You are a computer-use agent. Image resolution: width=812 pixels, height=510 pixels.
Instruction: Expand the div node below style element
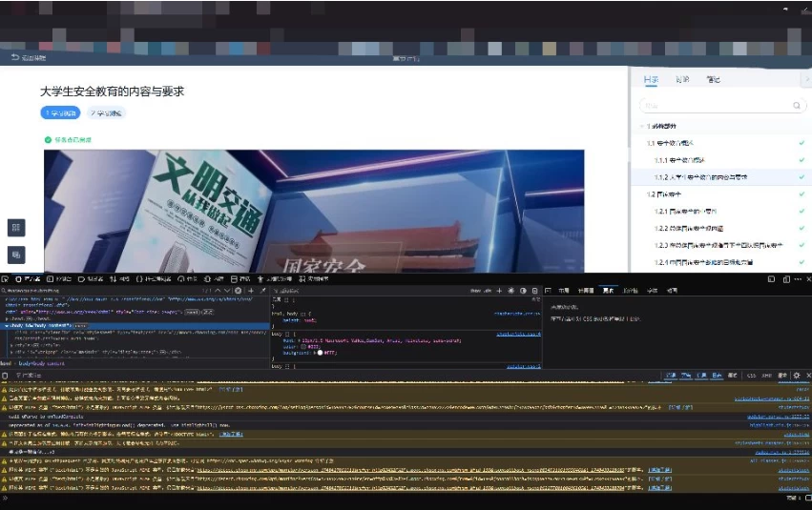click(11, 352)
